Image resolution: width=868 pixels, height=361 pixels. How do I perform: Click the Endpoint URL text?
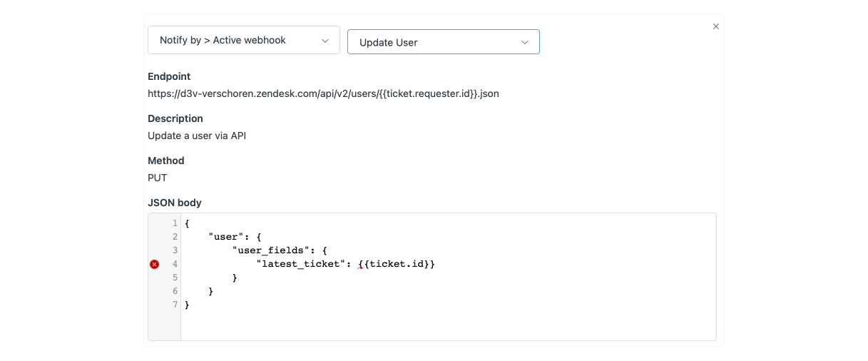click(323, 93)
